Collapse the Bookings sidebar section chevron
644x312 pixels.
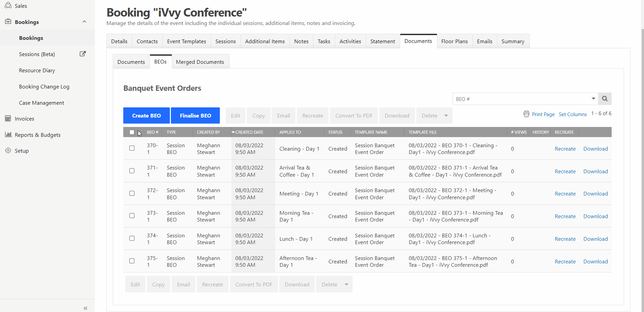[x=84, y=22]
